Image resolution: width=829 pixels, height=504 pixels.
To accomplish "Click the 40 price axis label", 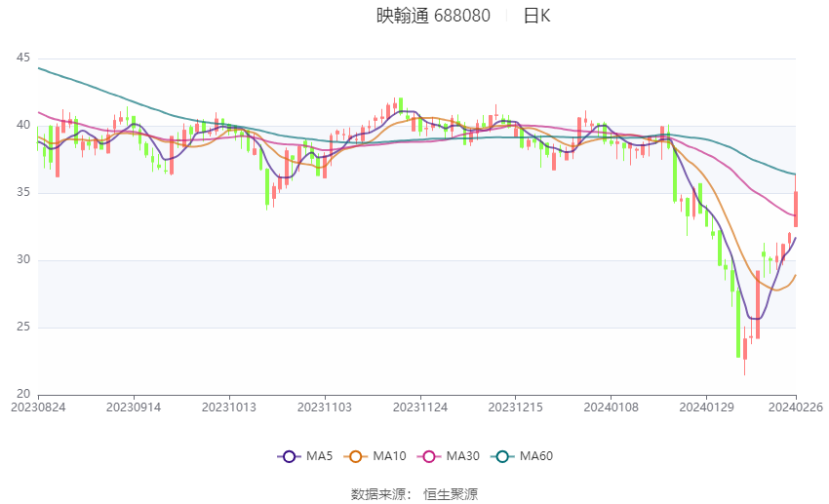I will pos(23,125).
